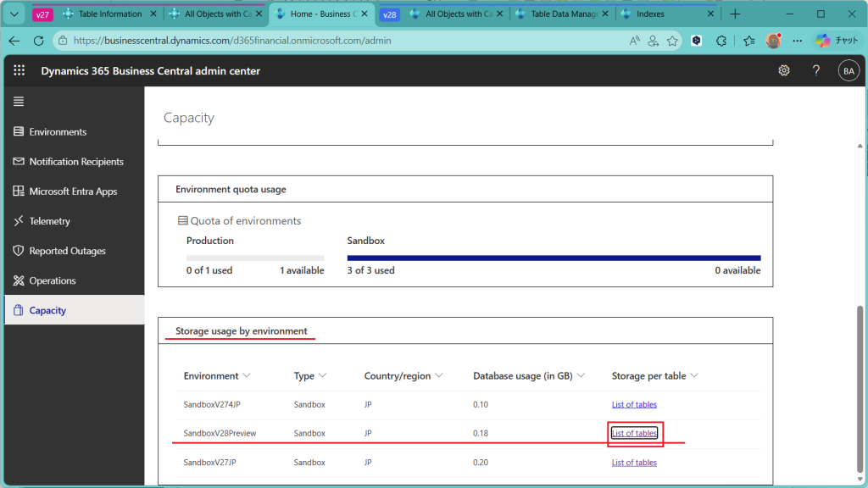868x488 pixels.
Task: Go back using the browser back arrow
Action: (x=14, y=41)
